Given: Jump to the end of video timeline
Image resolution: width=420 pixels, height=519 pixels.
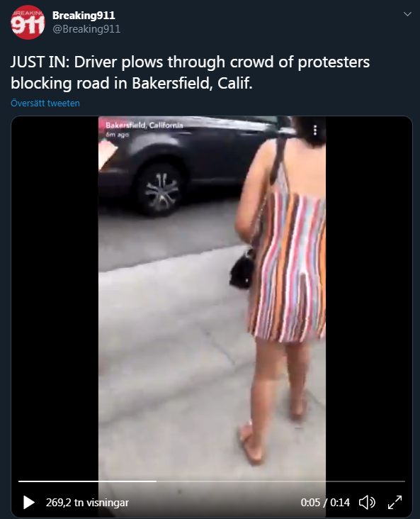Looking at the screenshot, I should pos(404,481).
